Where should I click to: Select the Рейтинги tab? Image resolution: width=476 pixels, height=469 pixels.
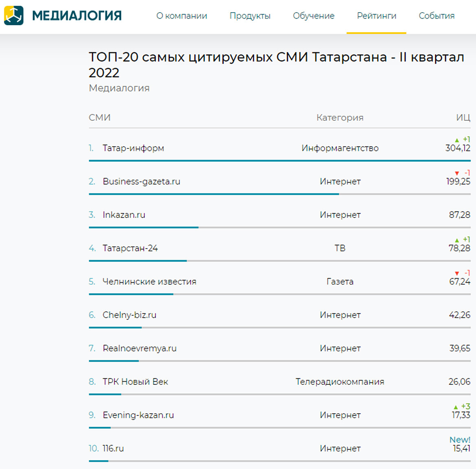[376, 16]
